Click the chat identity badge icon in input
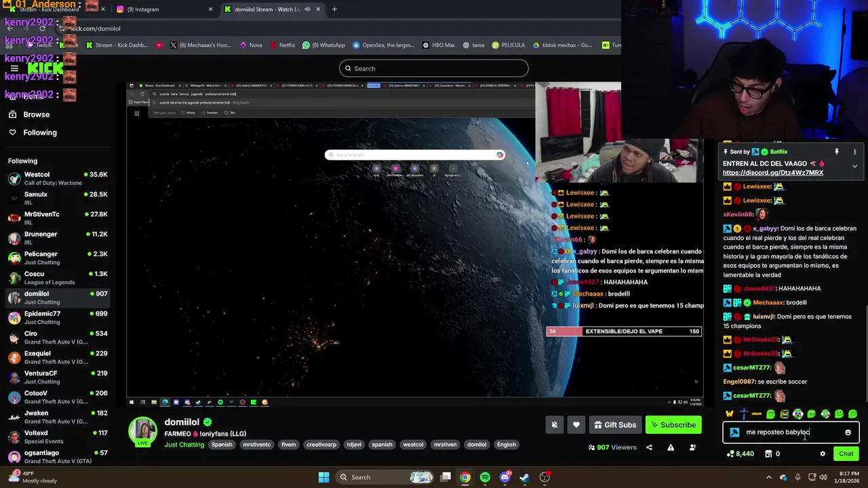868x488 pixels. coord(734,432)
